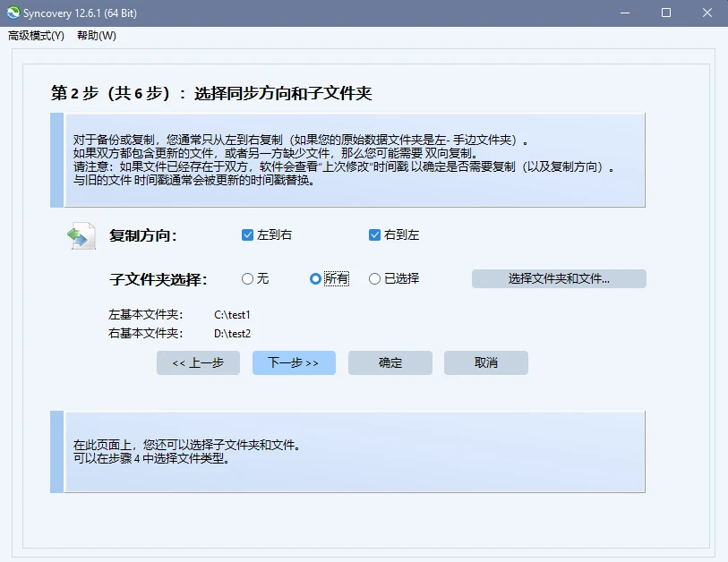Image resolution: width=728 pixels, height=562 pixels.
Task: Click the 取消 button
Action: click(x=485, y=362)
